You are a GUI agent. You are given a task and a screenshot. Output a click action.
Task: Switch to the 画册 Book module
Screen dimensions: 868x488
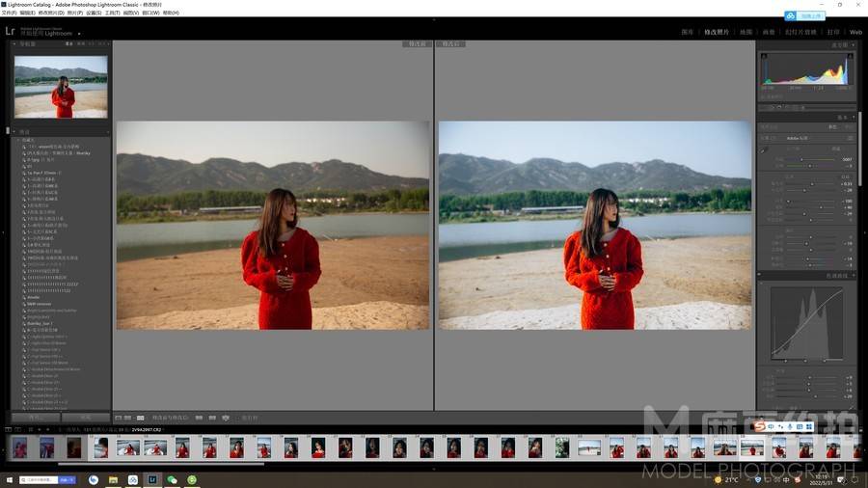pos(769,32)
